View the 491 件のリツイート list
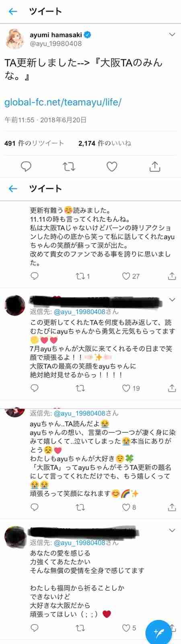This screenshot has width=181, height=644. pos(34,143)
